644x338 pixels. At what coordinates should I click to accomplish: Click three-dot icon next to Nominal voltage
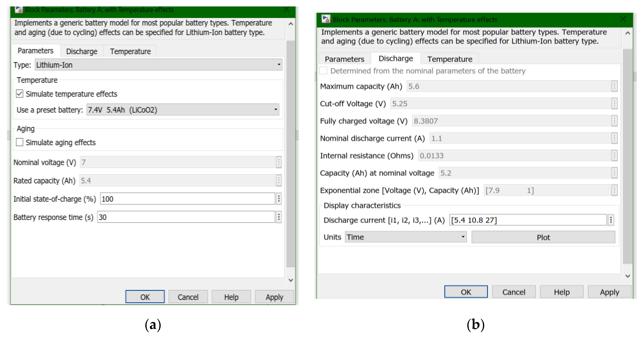pos(279,162)
